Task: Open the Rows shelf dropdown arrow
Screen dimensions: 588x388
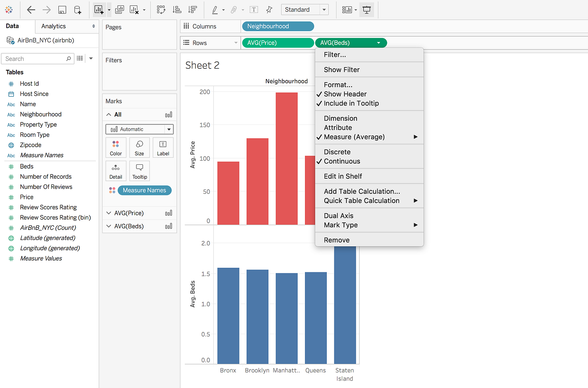Action: [x=236, y=43]
